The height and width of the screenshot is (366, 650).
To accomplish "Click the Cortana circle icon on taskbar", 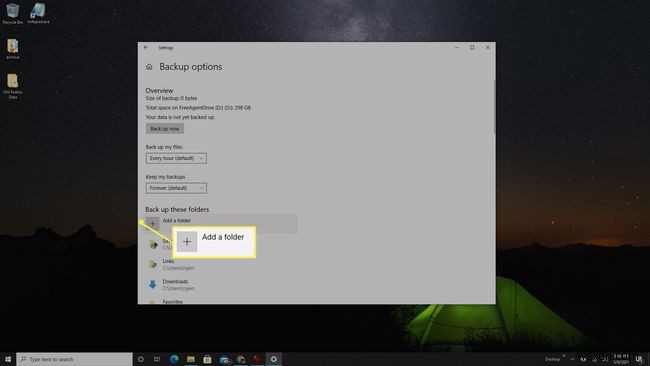I will pos(141,359).
